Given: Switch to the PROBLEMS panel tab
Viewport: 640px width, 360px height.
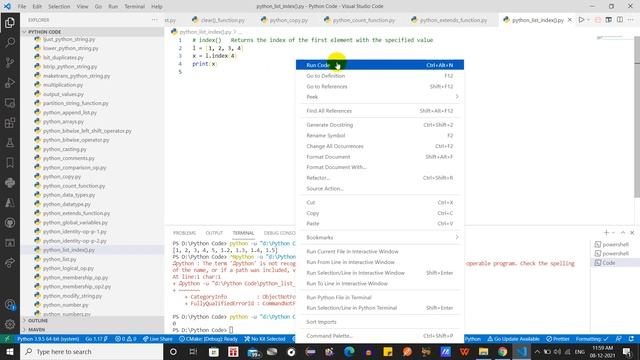Looking at the screenshot, I should pyautogui.click(x=184, y=233).
